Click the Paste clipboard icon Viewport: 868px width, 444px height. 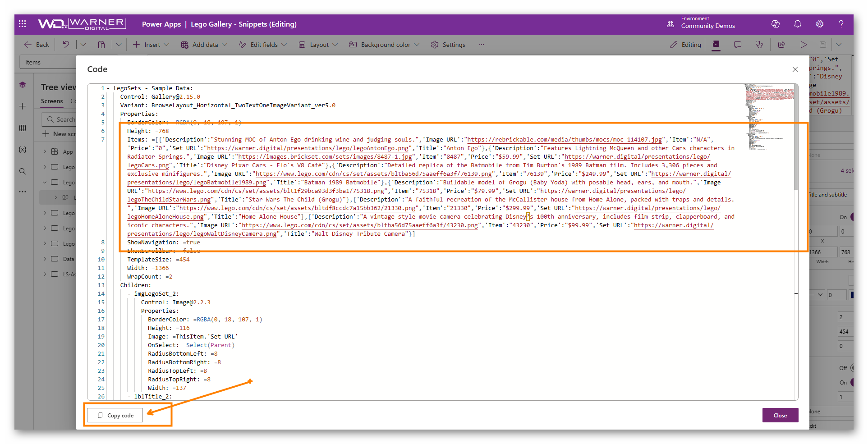point(101,45)
